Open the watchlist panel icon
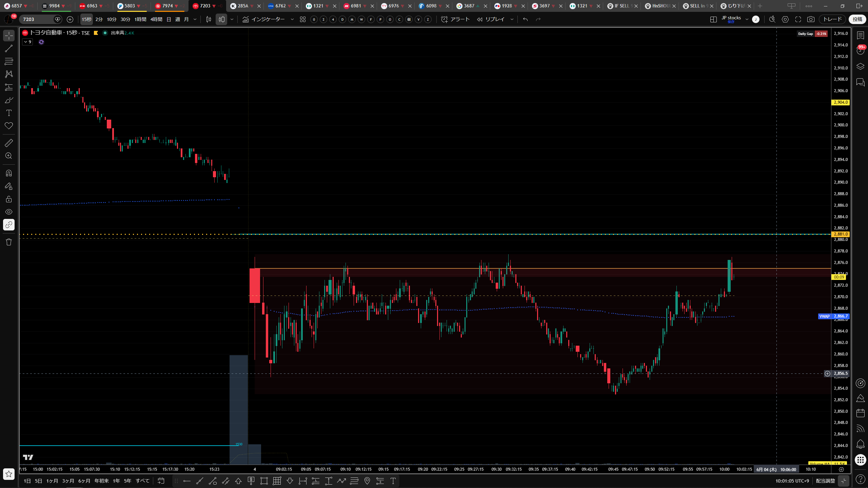The image size is (868, 488). tap(861, 35)
